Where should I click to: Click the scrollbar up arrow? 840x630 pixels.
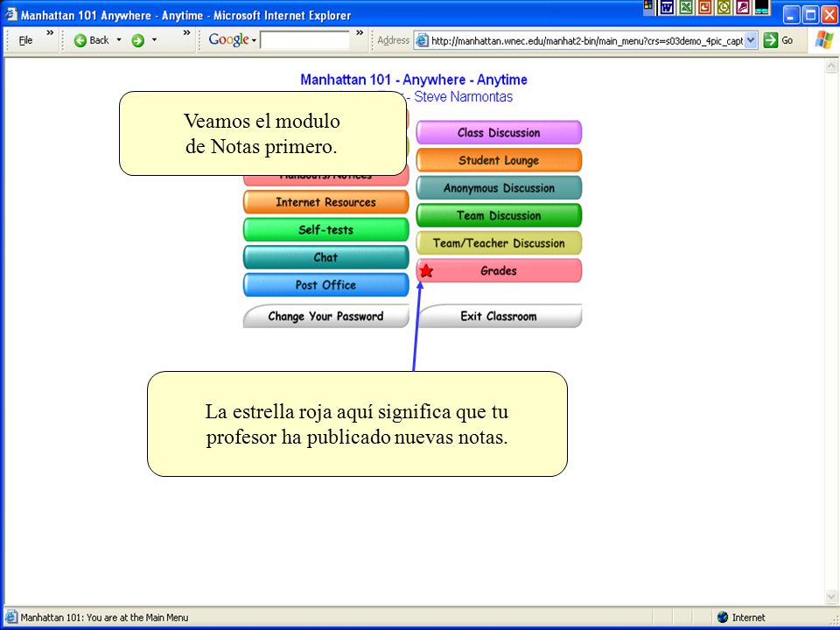click(x=831, y=66)
